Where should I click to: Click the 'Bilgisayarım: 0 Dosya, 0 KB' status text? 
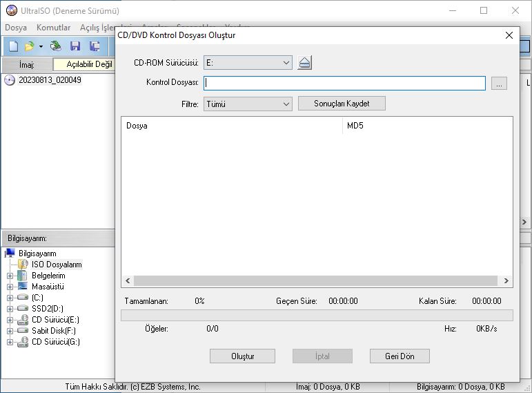(x=460, y=387)
